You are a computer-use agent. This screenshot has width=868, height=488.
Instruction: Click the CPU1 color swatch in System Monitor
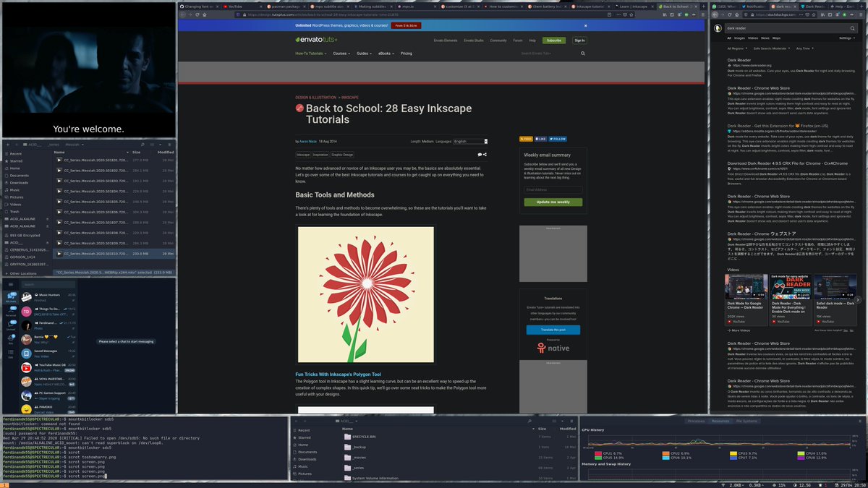(598, 454)
